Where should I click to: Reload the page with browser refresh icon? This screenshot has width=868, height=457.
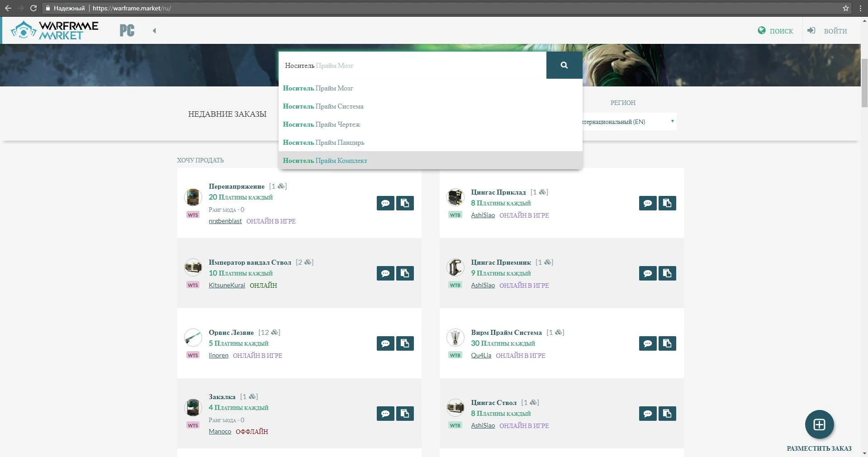[x=33, y=8]
